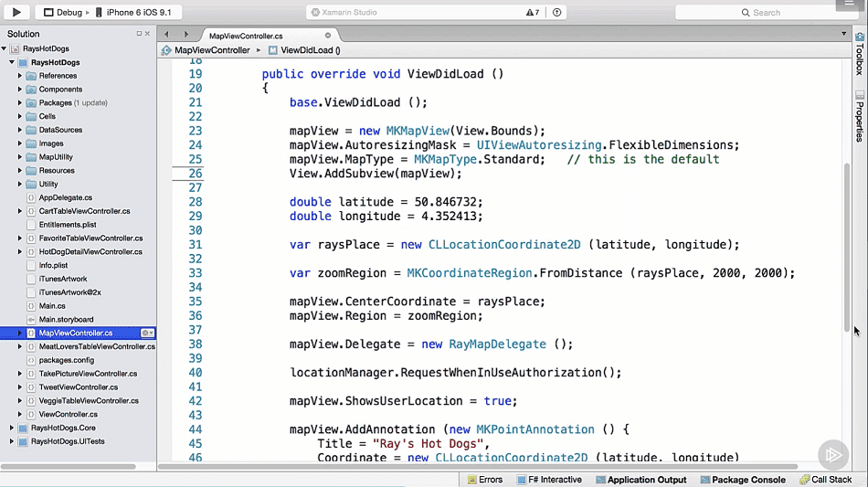Select the Main.storyboard file icon

[x=31, y=319]
